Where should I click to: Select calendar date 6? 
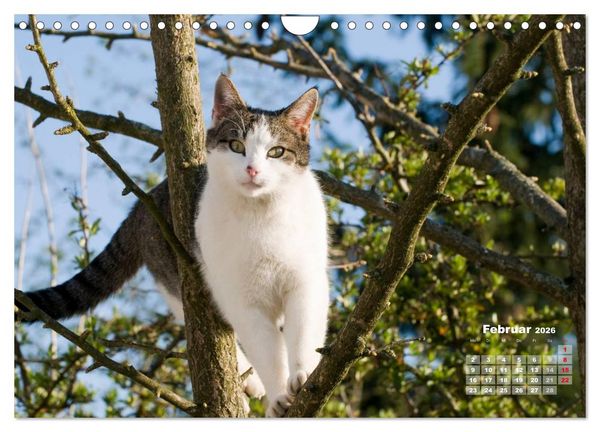(534, 360)
